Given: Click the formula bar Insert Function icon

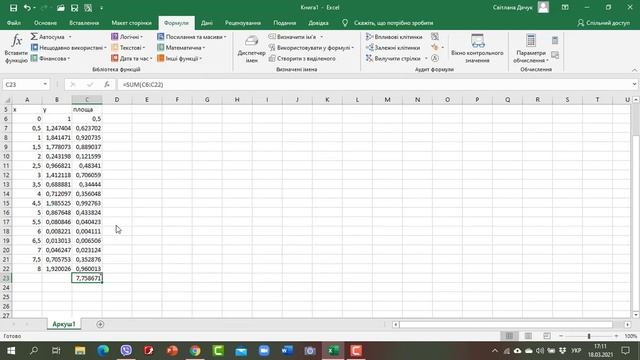Looking at the screenshot, I should pos(107,84).
